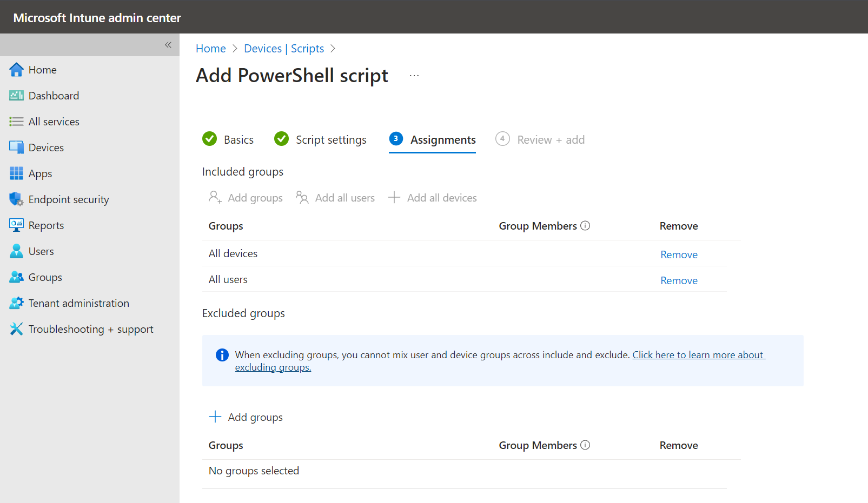Click the blue info icon in the notice banner

222,355
